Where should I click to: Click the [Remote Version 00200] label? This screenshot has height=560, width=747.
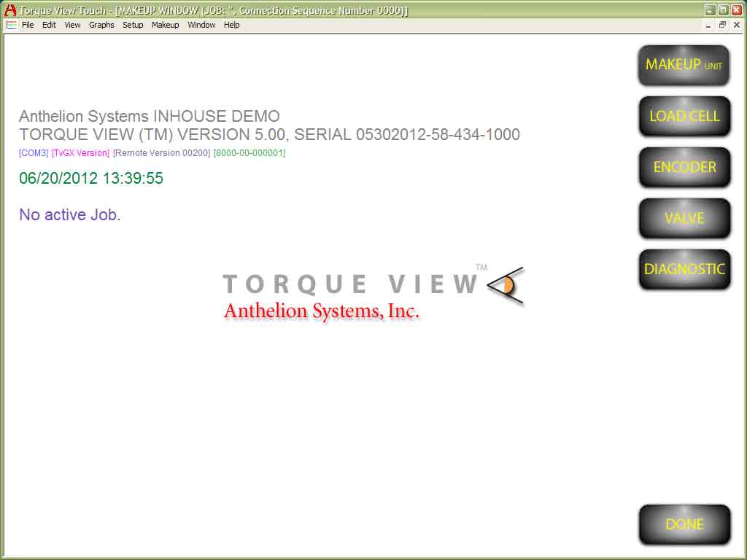(x=161, y=153)
